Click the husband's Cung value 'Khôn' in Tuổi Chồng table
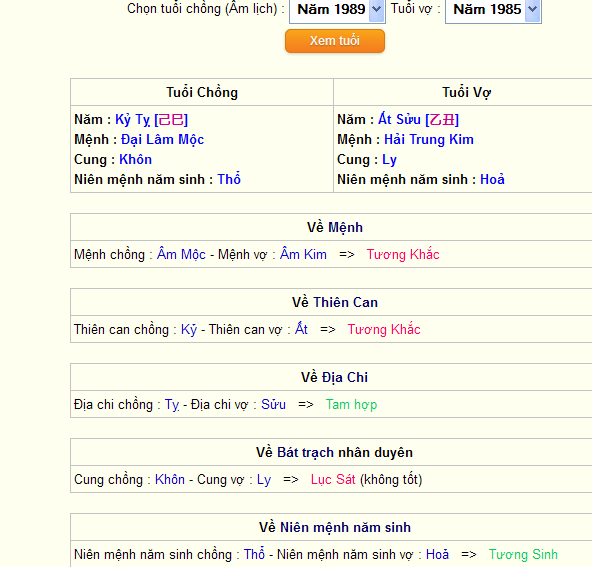Viewport: 592px width, 567px height. tap(136, 159)
